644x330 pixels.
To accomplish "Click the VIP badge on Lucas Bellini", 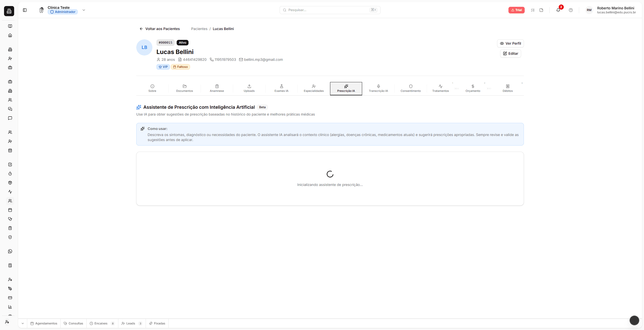I will 163,67.
